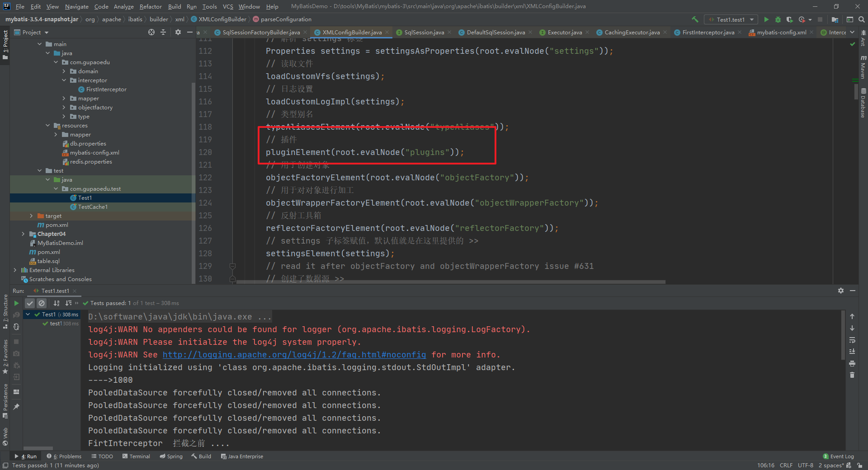
Task: Open the VCS menu
Action: [228, 6]
